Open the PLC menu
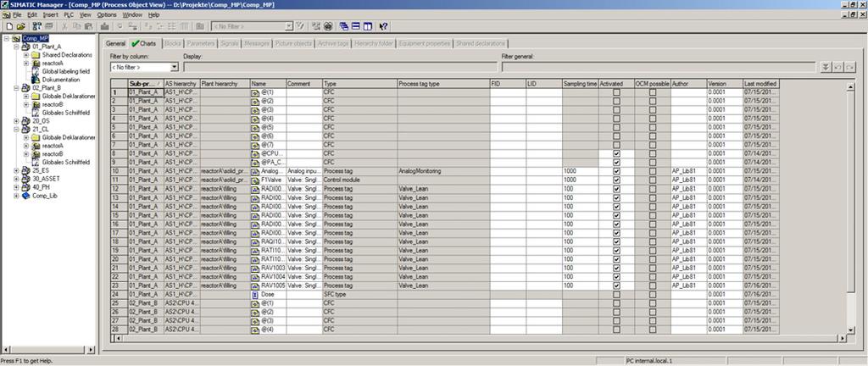This screenshot has width=868, height=366. pyautogui.click(x=68, y=15)
